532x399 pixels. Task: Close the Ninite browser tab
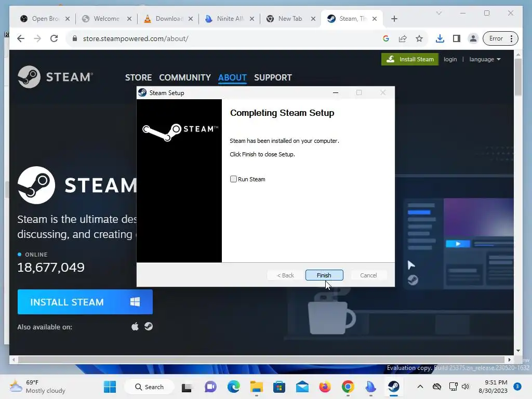pos(252,19)
